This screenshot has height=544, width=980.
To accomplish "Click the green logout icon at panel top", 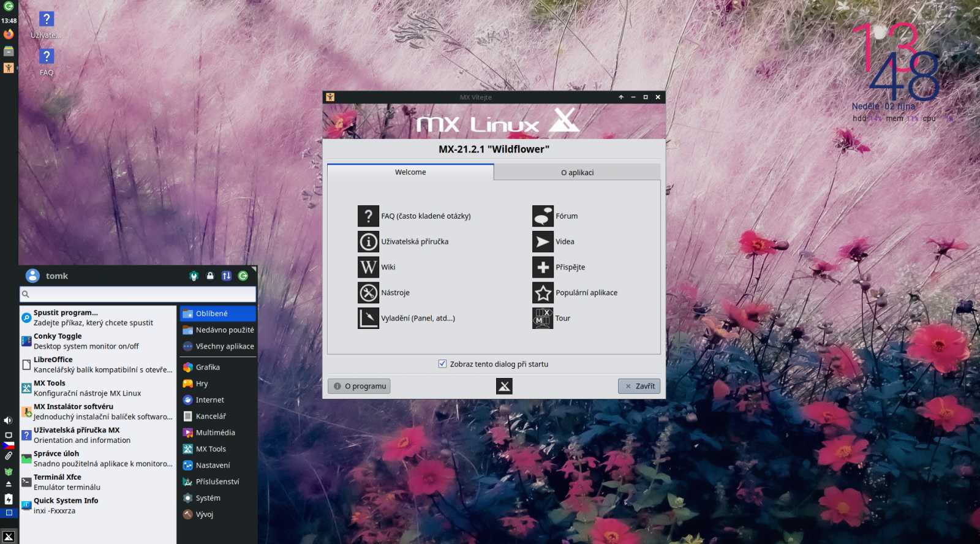I will tap(9, 7).
